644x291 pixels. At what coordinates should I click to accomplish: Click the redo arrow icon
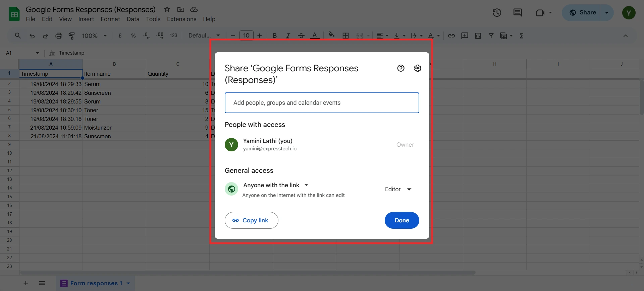(45, 36)
